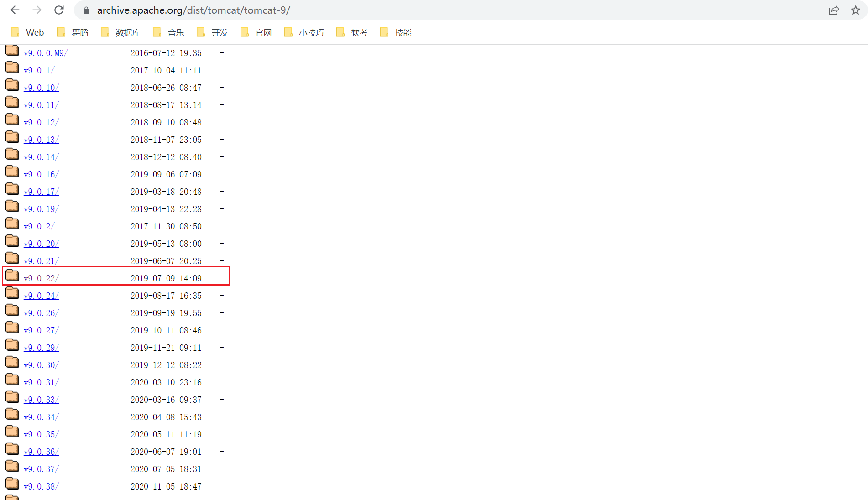Open the Web bookmarks folder
Image resolution: width=868 pixels, height=500 pixels.
tap(27, 32)
